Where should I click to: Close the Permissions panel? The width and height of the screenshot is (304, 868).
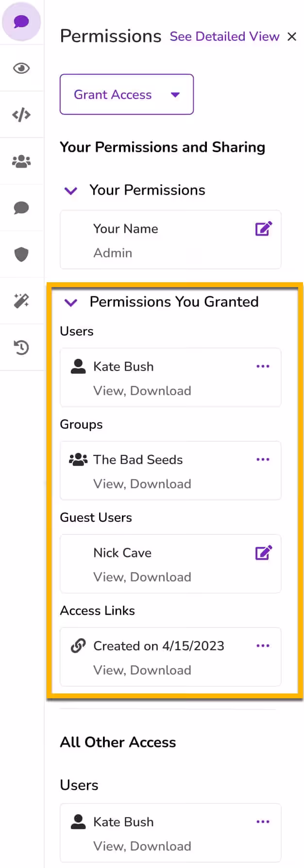(292, 36)
